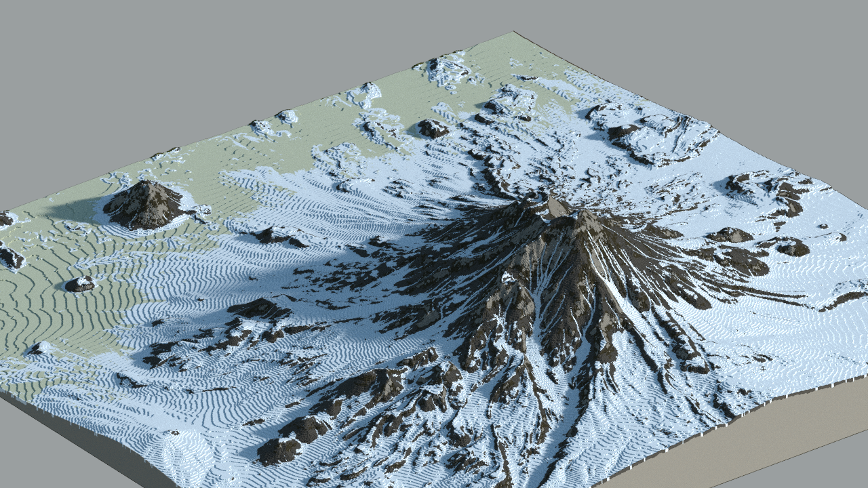Select the small boulder on the green plain
The image size is (868, 488).
coord(80,284)
